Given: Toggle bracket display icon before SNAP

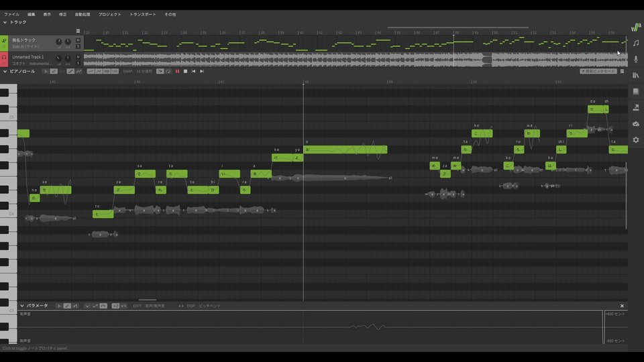Looking at the screenshot, I should click(x=115, y=72).
